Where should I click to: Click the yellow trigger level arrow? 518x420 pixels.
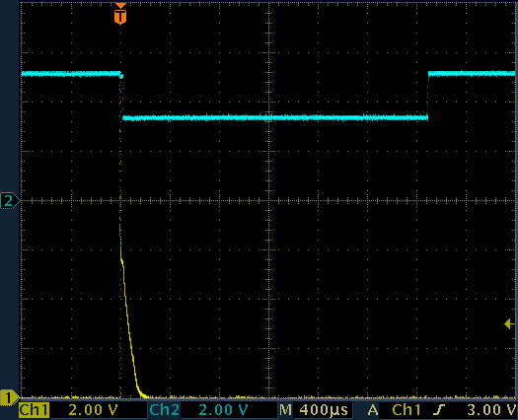(x=509, y=324)
